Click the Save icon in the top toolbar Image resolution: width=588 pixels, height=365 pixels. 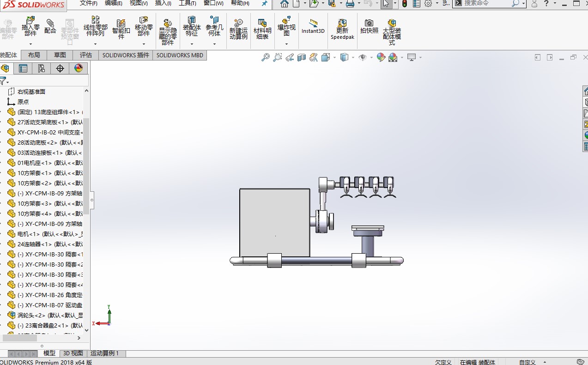click(x=332, y=4)
